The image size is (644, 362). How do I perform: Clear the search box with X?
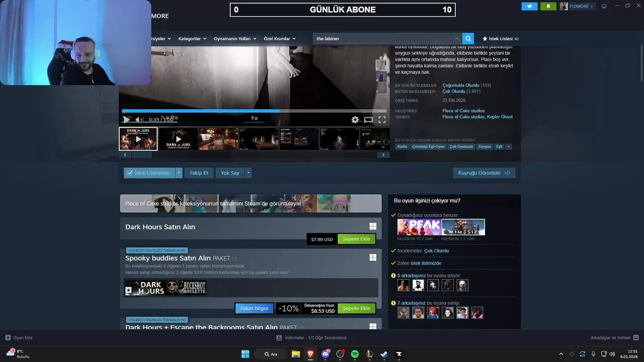457,39
